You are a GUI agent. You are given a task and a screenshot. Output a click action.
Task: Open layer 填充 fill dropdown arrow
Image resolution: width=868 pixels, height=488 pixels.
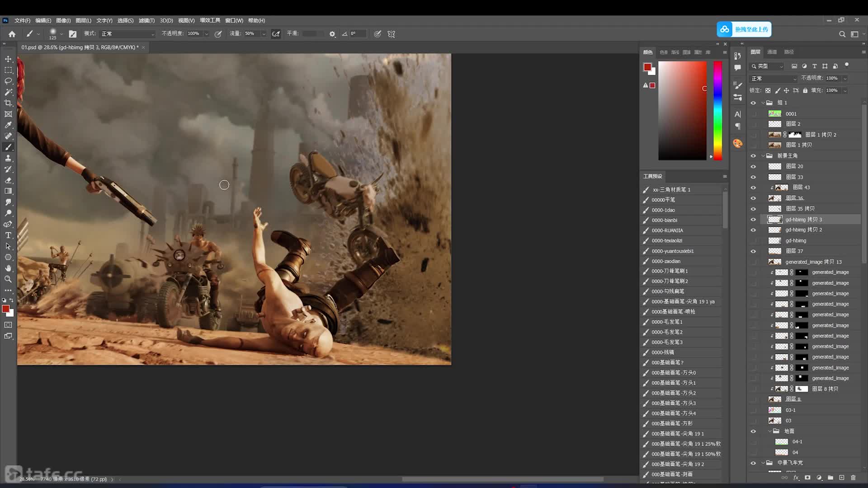tap(844, 90)
